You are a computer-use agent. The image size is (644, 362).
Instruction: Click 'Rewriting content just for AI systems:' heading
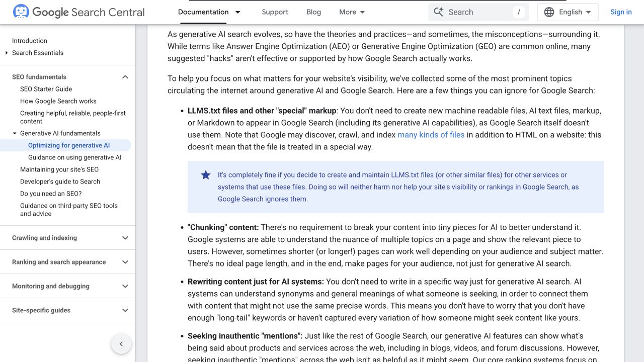pos(256,282)
